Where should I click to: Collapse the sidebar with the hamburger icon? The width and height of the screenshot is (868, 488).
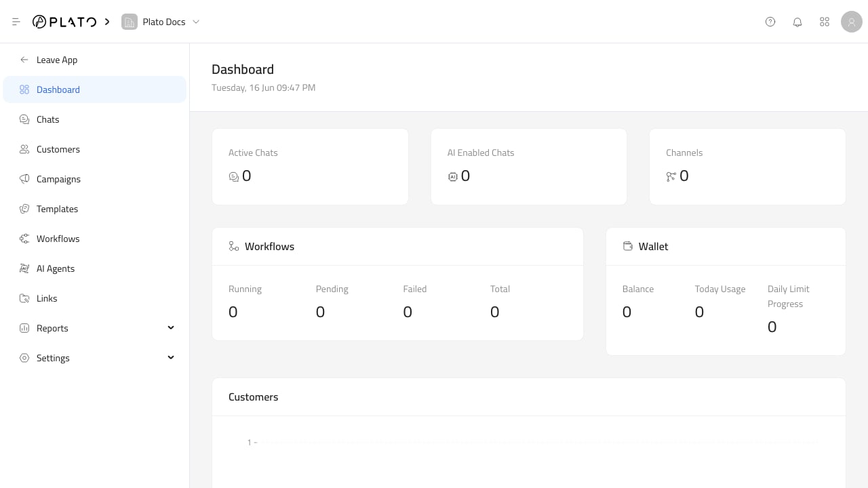(x=16, y=22)
